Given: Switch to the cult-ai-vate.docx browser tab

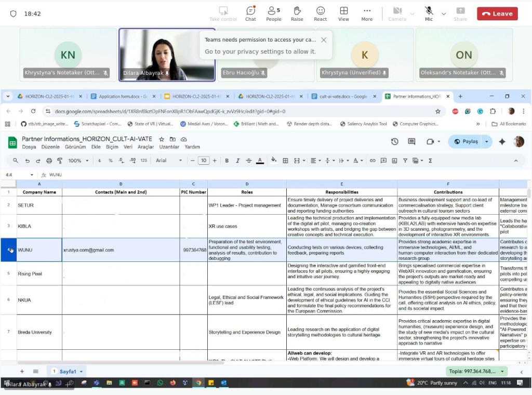Looking at the screenshot, I should pyautogui.click(x=344, y=96).
